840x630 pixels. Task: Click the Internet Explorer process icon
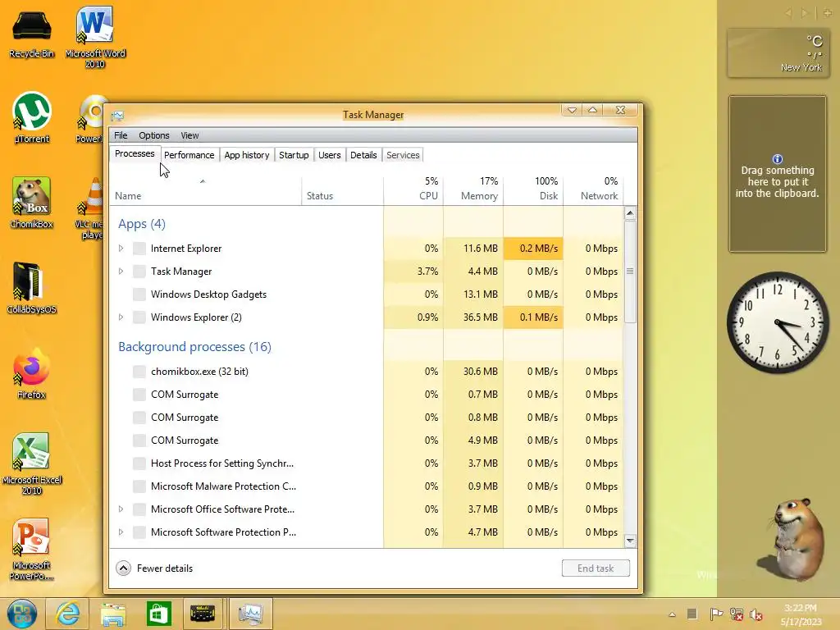[139, 249]
